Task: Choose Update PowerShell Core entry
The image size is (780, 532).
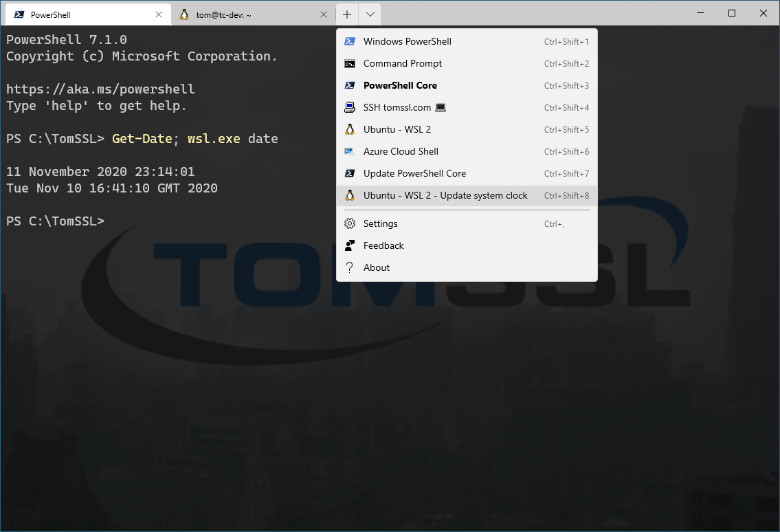Action: [414, 173]
